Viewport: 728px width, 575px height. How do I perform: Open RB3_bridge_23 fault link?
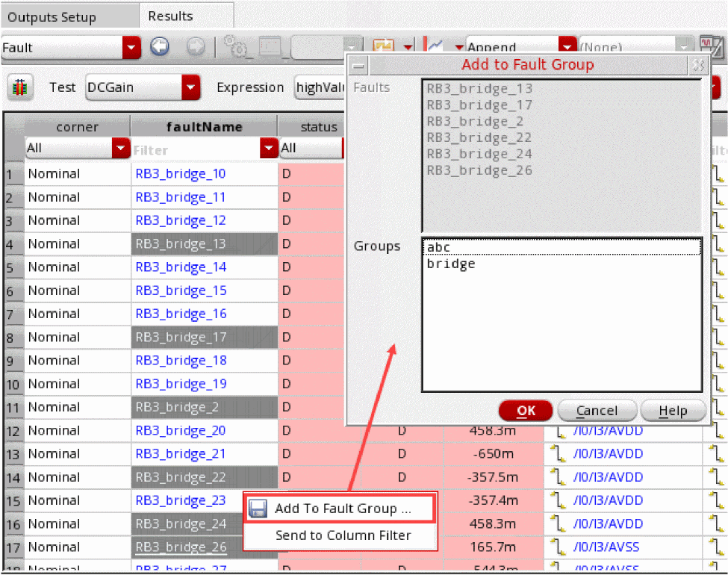click(180, 500)
